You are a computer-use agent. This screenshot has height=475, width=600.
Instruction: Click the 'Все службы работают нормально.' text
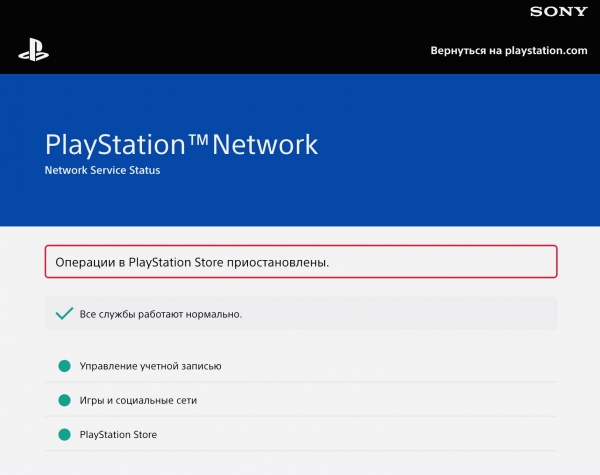(x=161, y=314)
